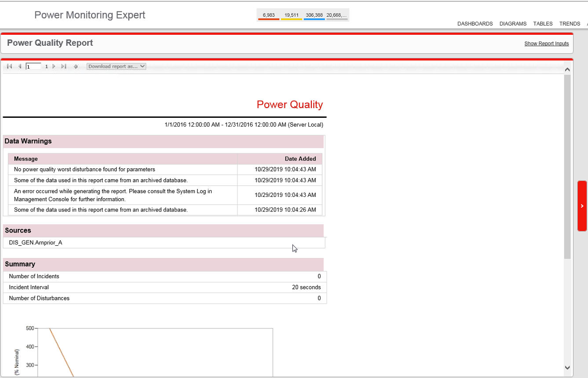This screenshot has height=378, width=588.
Task: Click the red alarm count 6,983
Action: point(269,15)
